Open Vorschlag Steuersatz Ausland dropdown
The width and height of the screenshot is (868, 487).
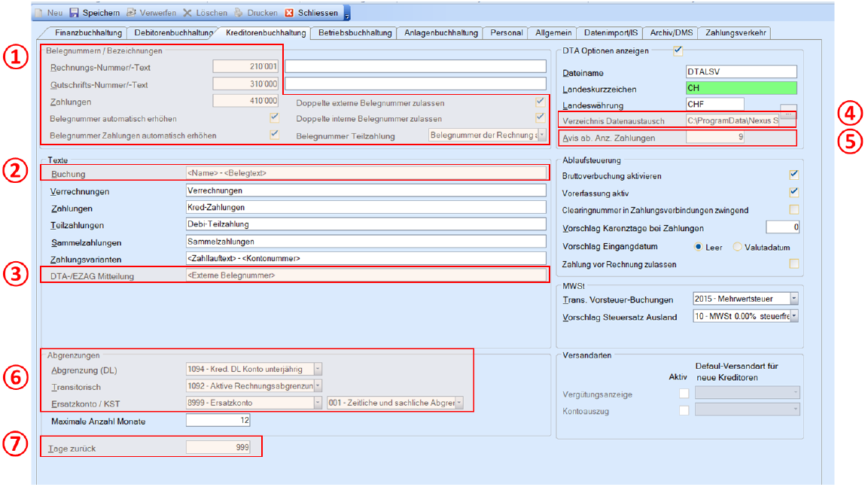pyautogui.click(x=793, y=317)
